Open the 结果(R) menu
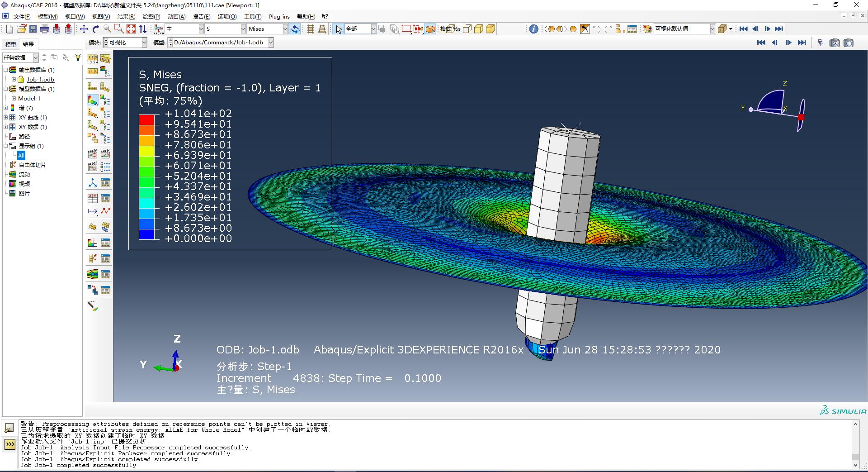The width and height of the screenshot is (868, 472). 126,17
